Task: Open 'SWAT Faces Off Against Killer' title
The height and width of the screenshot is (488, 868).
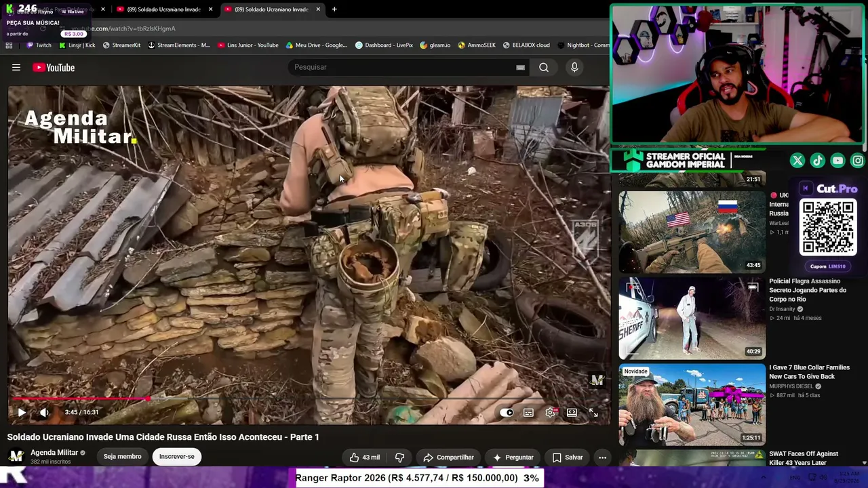Action: click(804, 458)
